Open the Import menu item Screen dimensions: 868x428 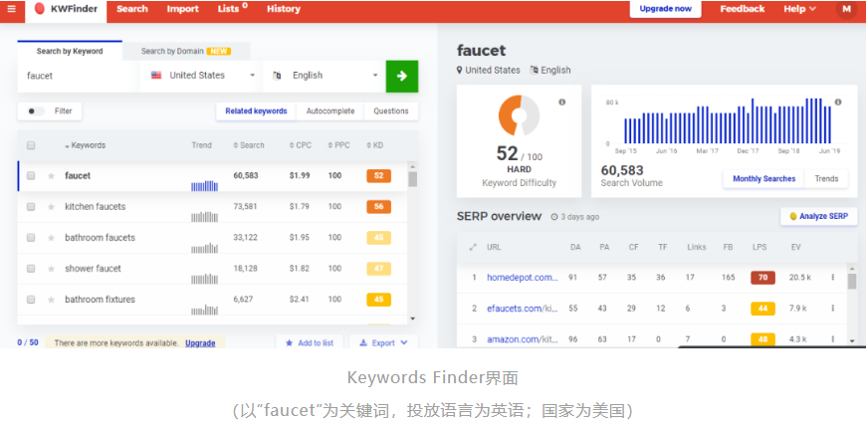183,9
